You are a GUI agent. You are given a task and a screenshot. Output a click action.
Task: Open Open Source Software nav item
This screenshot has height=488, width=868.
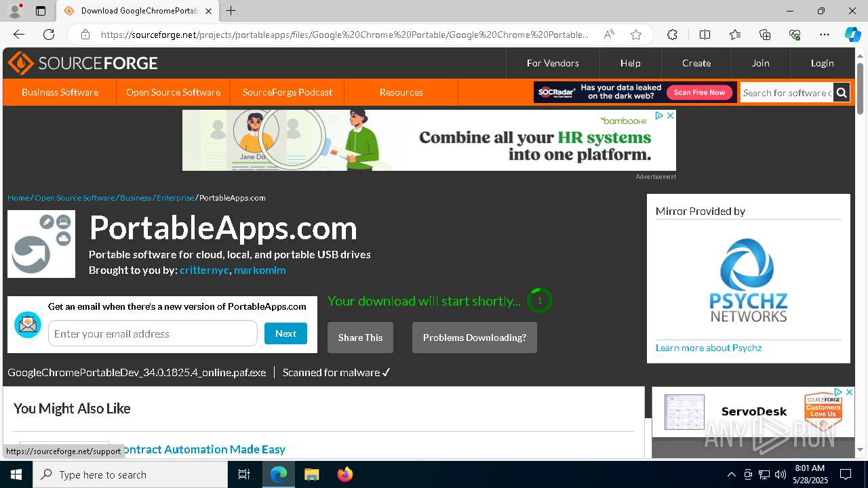(x=173, y=92)
